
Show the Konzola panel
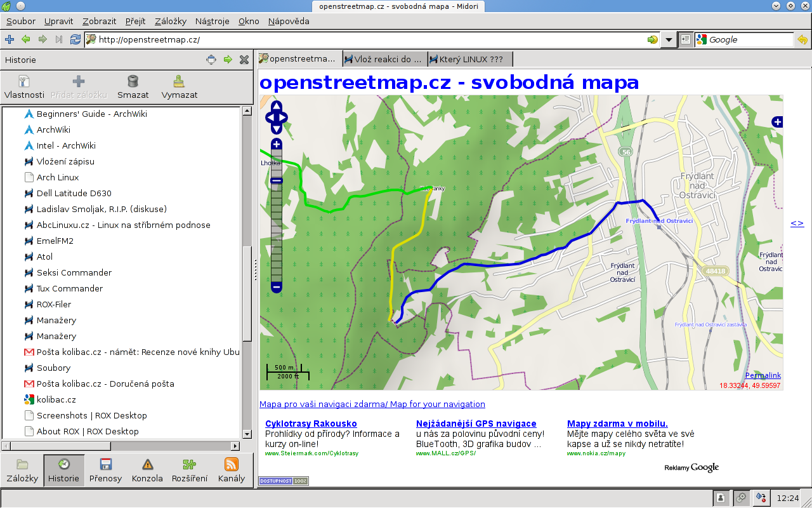point(147,471)
